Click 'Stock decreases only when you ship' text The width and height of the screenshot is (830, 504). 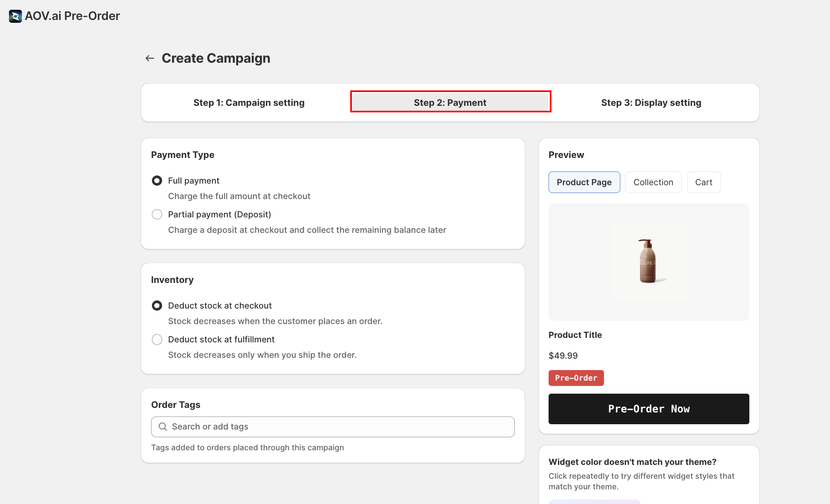pos(262,355)
